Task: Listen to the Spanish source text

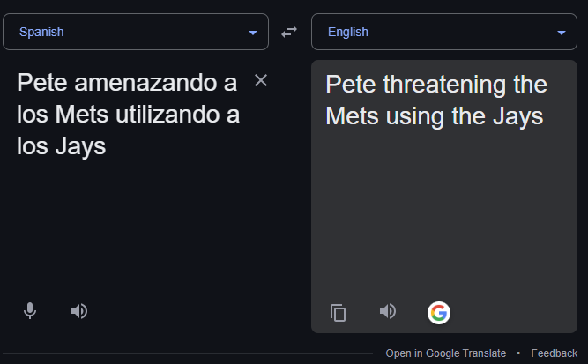Action: (x=79, y=311)
